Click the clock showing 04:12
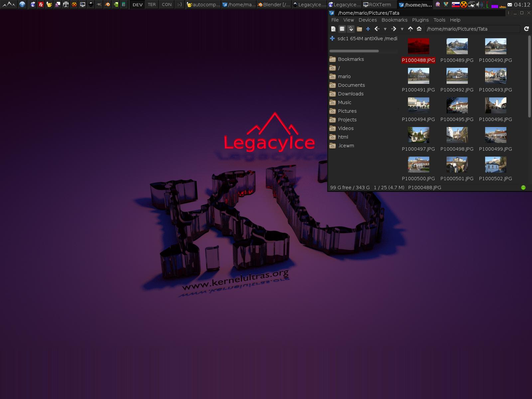Screen dimensions: 532x399 coord(522,5)
